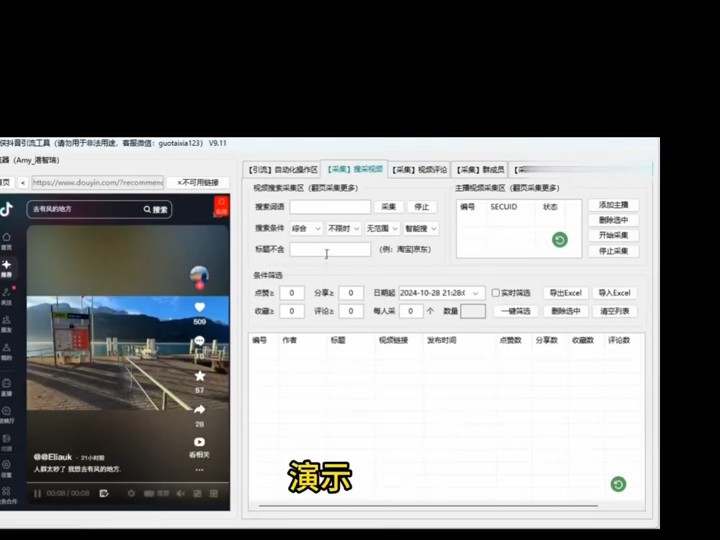
Task: Share video using arrow icon
Action: point(199,409)
